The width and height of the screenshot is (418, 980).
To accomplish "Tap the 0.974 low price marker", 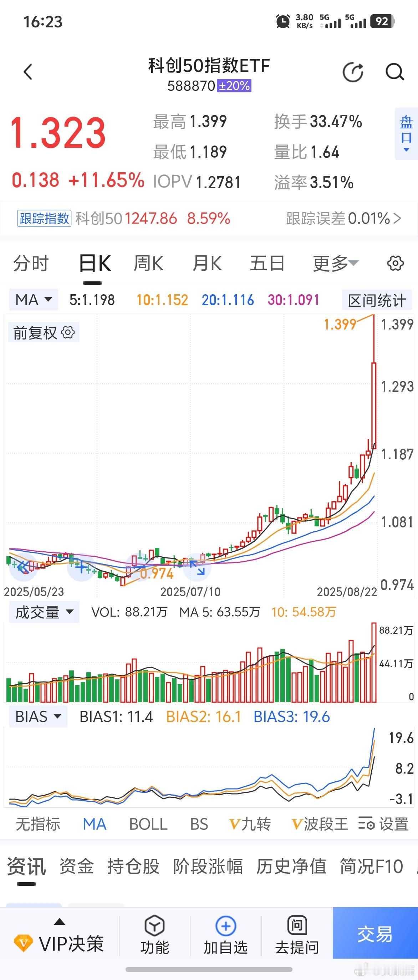I will (x=157, y=573).
